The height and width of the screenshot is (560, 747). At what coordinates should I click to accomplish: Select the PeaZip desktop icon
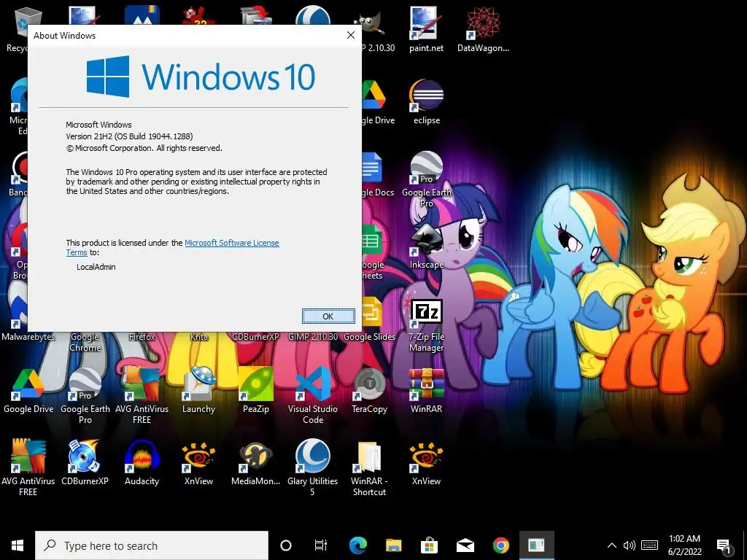256,390
